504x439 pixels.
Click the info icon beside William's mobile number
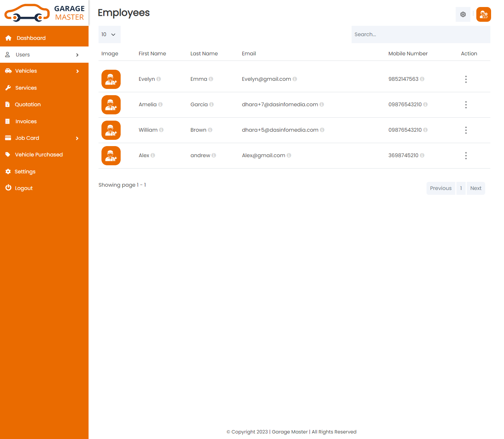coord(425,130)
